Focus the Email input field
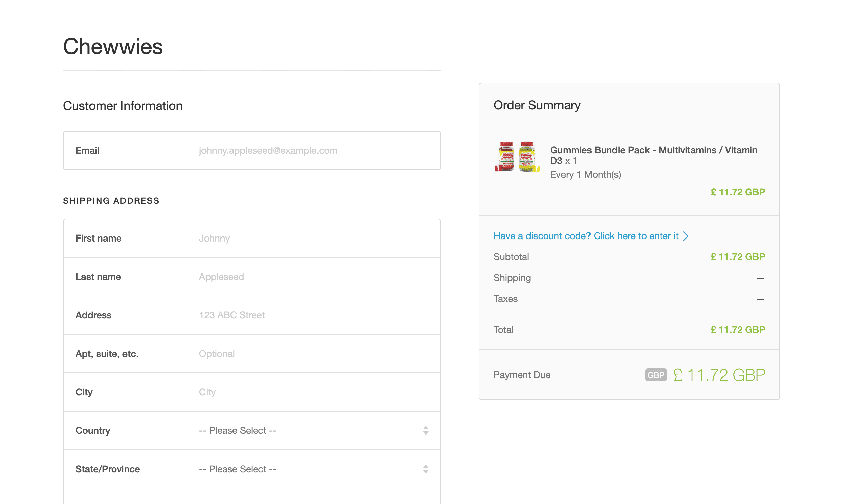This screenshot has height=504, width=851. 252,150
